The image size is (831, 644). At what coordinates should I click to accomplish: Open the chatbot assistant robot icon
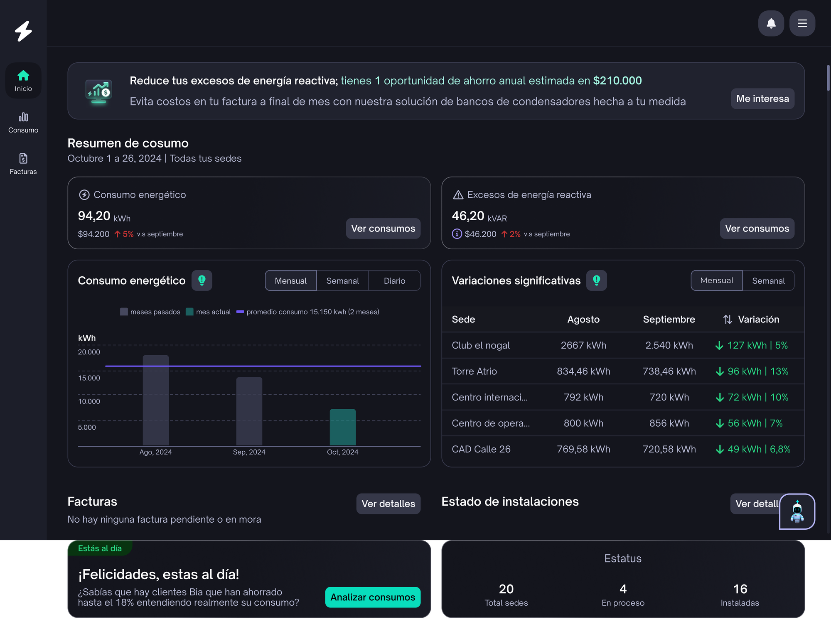(x=797, y=511)
